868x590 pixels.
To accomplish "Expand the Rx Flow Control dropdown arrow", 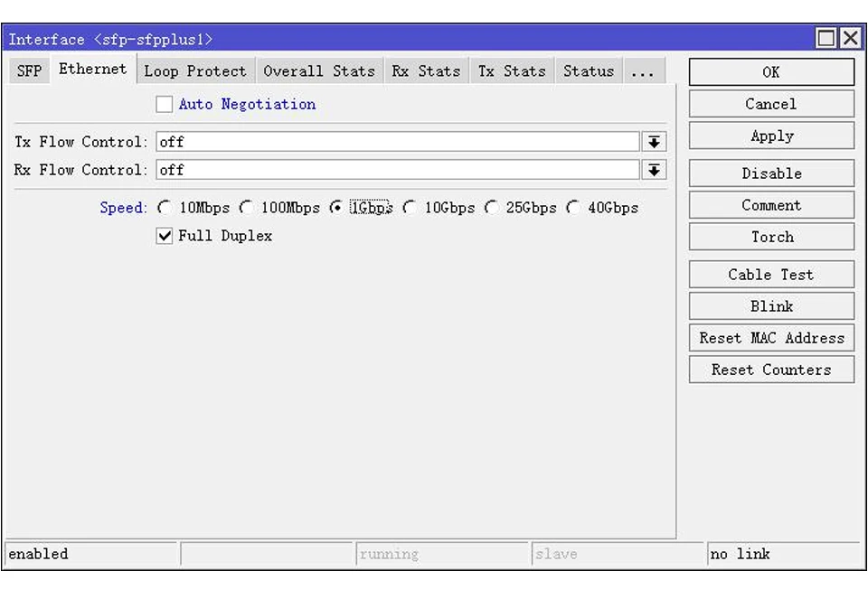I will (x=654, y=170).
